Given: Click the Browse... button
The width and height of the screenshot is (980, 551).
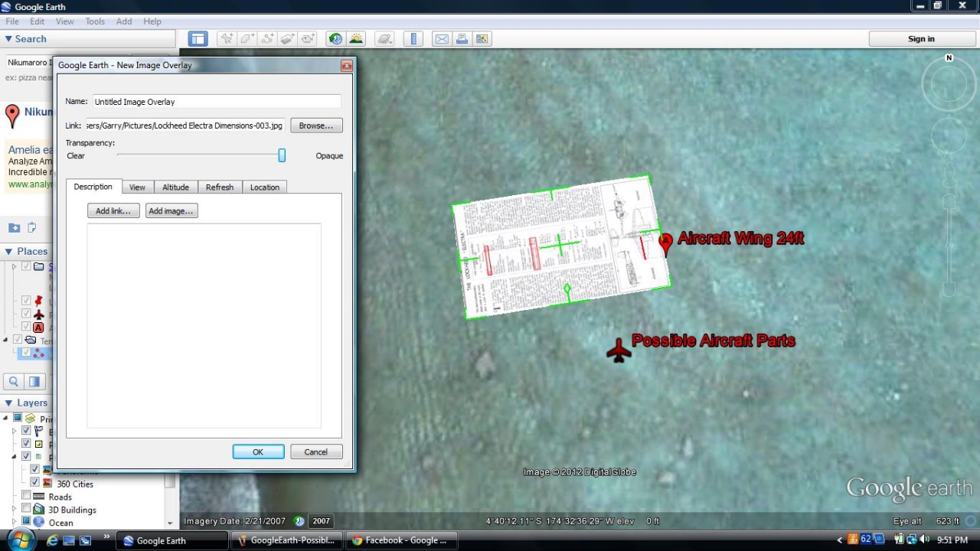Looking at the screenshot, I should click(316, 126).
